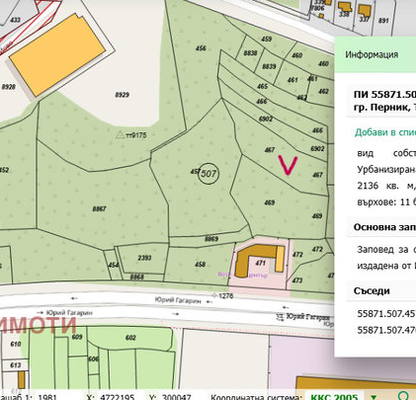Viewport: 416px width, 400px height.
Task: Click the magnifier icon in status bar
Action: 404,396
